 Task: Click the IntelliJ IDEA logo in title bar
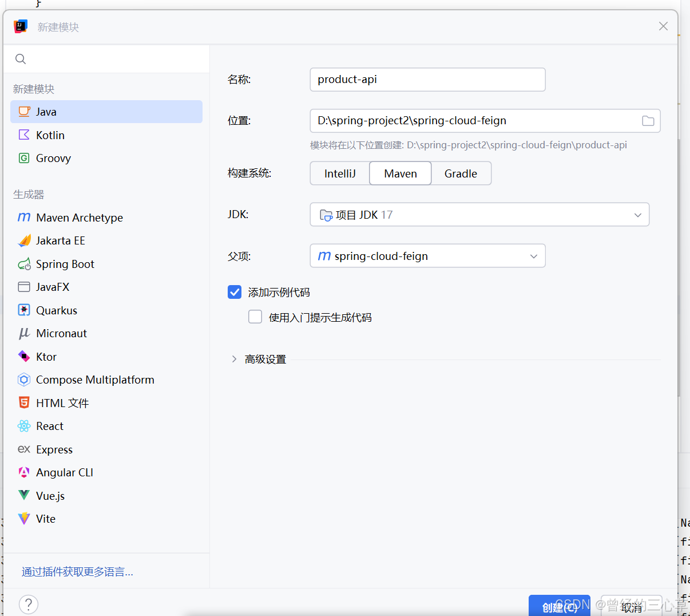21,26
